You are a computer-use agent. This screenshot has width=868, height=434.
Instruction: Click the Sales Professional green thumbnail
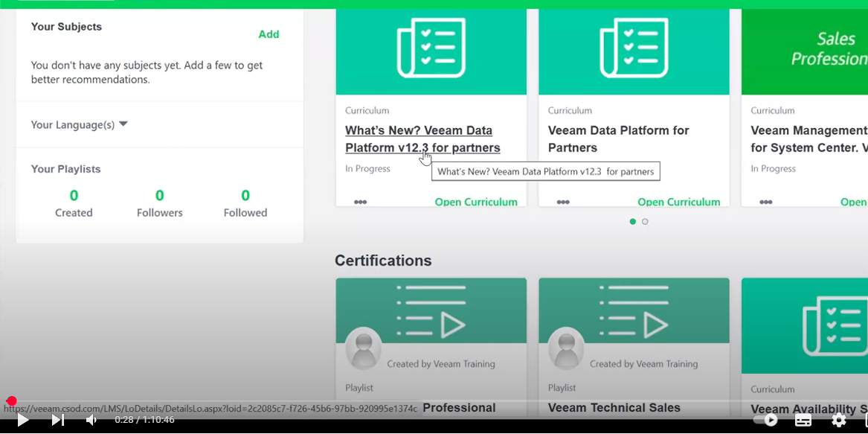click(x=804, y=51)
